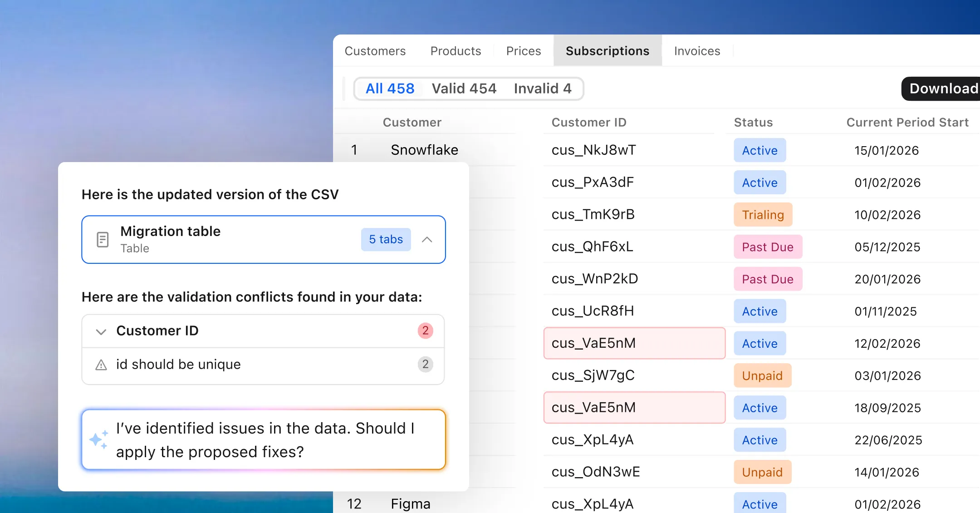
Task: Show all 458 records
Action: (x=390, y=89)
